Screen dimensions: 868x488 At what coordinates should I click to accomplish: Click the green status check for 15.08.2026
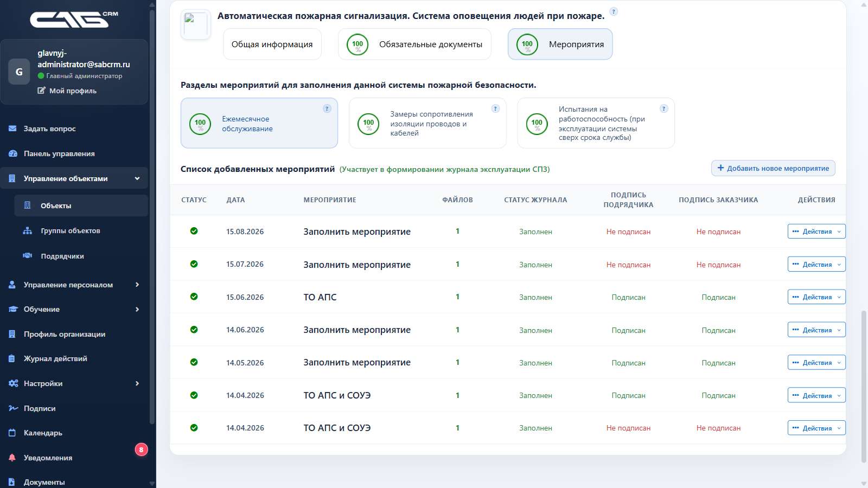[x=194, y=231]
